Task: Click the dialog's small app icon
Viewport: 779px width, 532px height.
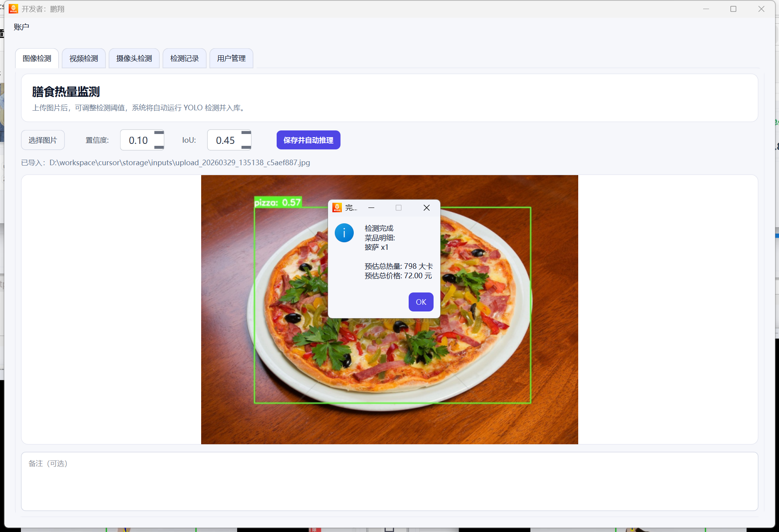Action: point(337,208)
